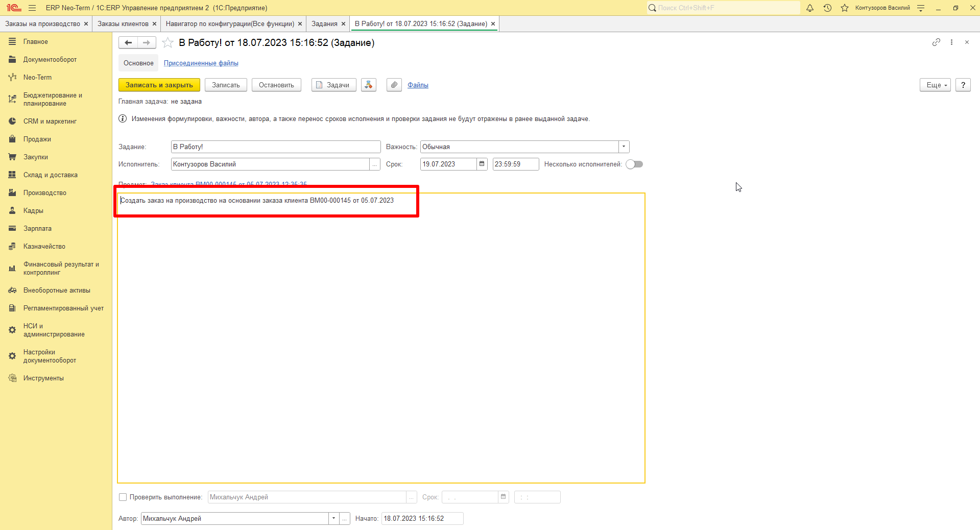Click the Остановить button
Screen dimensions: 980x530
(276, 85)
